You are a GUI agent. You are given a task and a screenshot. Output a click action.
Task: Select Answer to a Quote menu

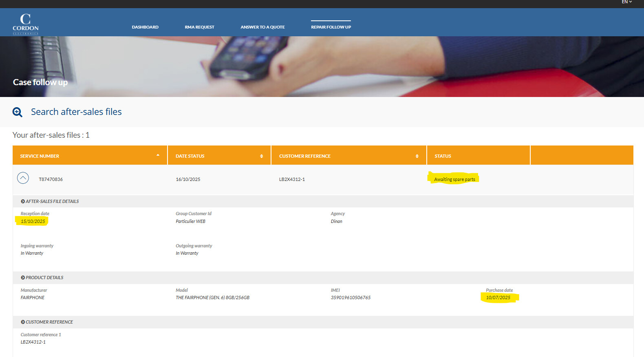point(262,27)
